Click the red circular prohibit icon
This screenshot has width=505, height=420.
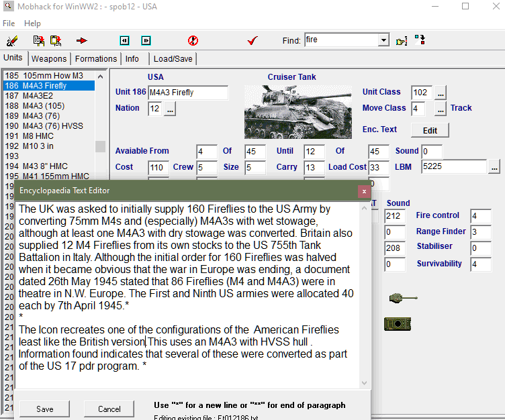point(193,41)
